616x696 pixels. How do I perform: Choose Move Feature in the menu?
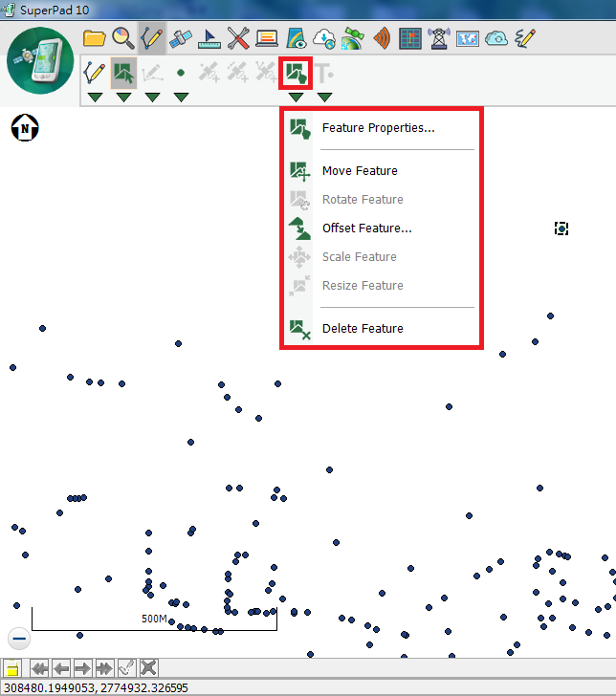coord(382,171)
